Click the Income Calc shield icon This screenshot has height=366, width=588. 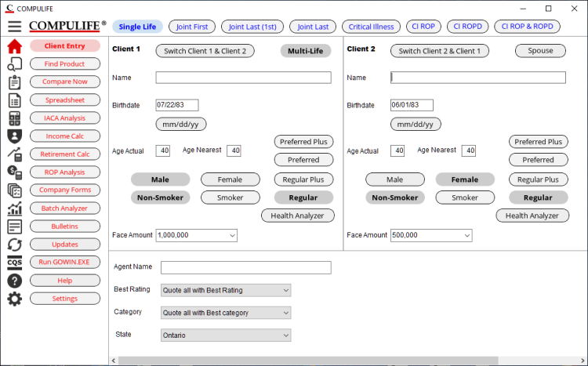(15, 136)
